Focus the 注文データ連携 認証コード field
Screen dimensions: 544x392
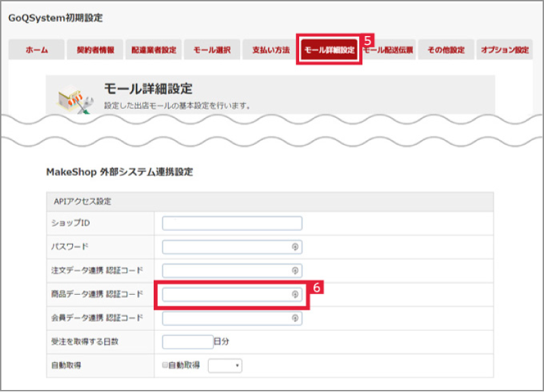(232, 270)
